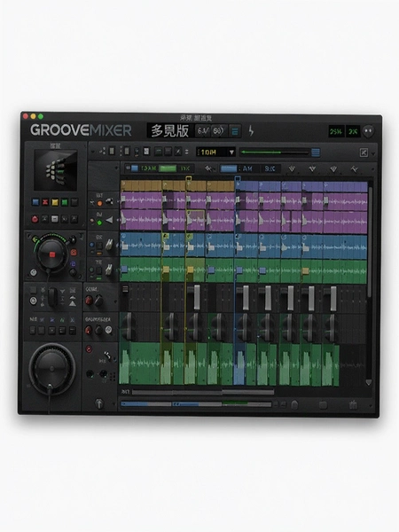Click the third down-chevron above the timeline
Screen dimensions: 399x532
(333, 168)
